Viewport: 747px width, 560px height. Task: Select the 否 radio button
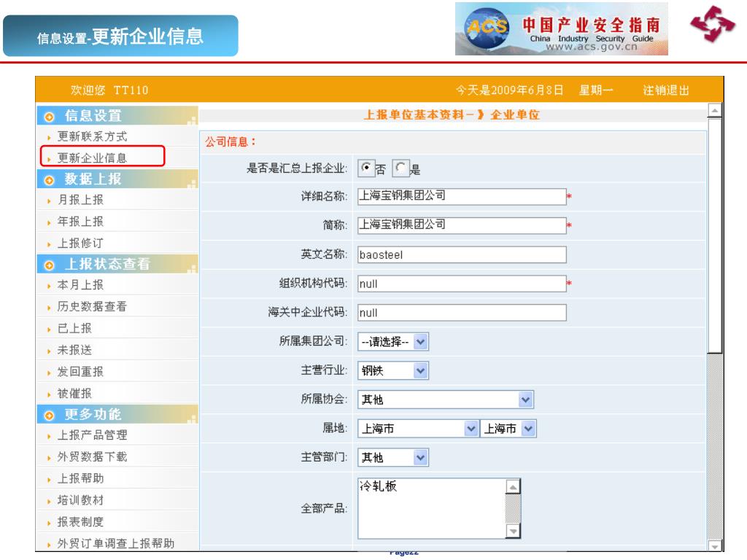[x=366, y=168]
